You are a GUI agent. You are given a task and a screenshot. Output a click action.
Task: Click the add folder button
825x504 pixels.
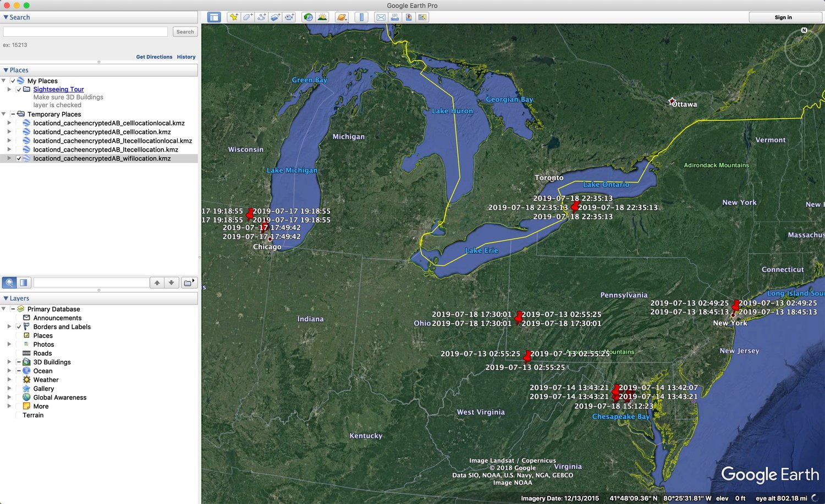coord(189,283)
